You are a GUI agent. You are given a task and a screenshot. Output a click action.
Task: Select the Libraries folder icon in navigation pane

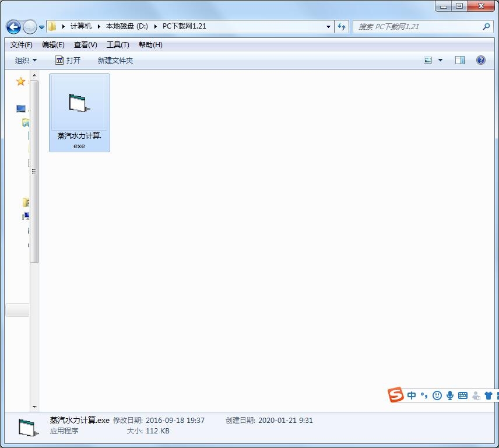[x=26, y=123]
